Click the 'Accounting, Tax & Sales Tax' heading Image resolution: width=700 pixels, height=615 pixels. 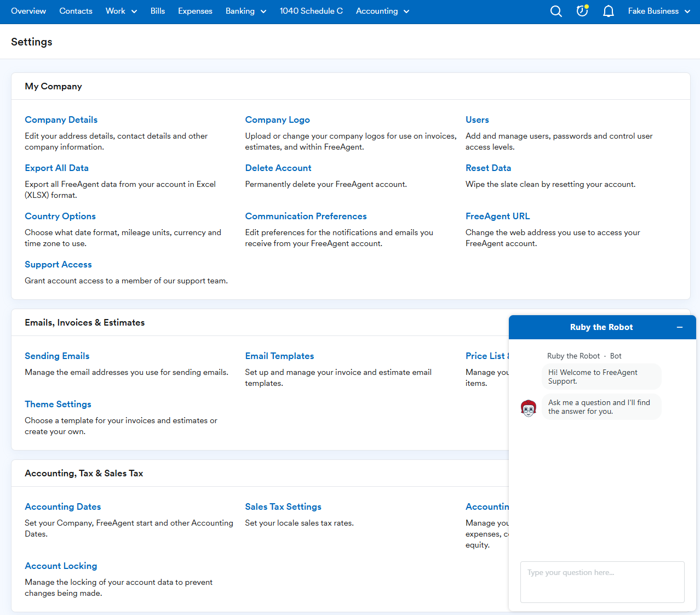point(84,474)
